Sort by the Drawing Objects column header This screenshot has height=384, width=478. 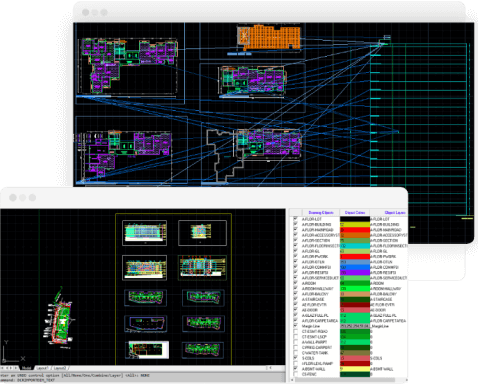[321, 212]
